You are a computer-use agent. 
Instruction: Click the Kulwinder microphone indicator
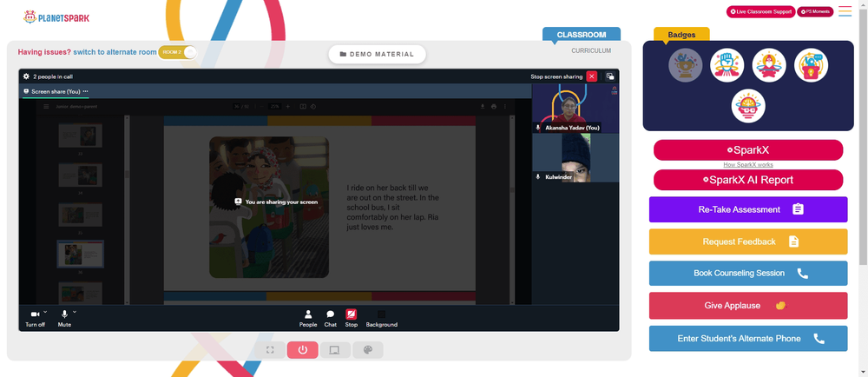coord(538,176)
